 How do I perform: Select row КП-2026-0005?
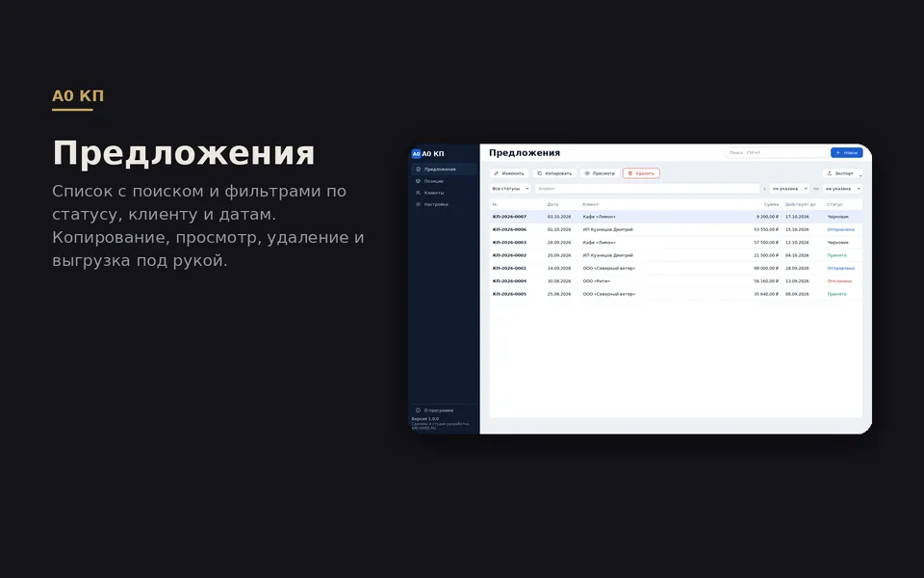676,294
